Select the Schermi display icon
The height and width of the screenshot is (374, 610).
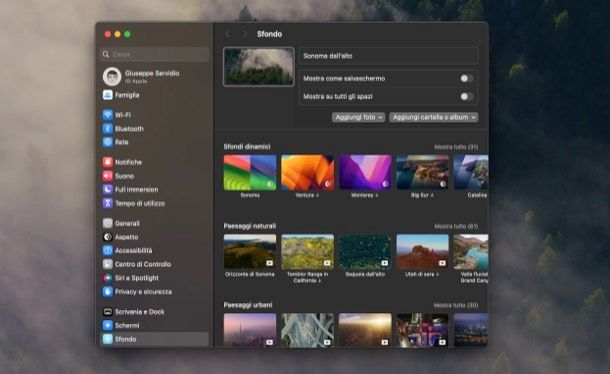click(x=108, y=325)
